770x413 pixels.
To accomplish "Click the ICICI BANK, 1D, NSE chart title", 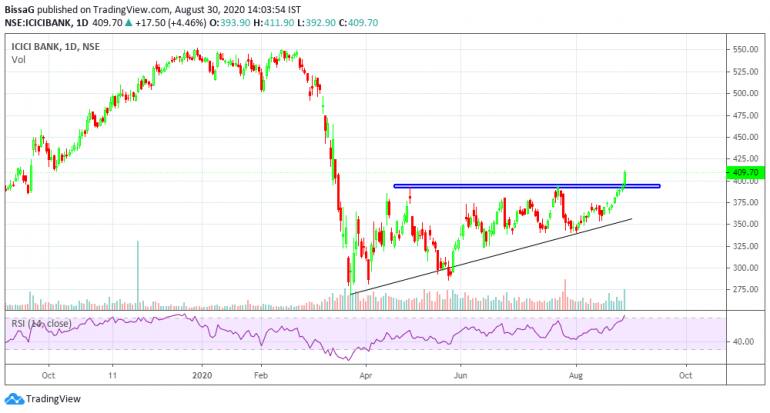I will coord(55,47).
